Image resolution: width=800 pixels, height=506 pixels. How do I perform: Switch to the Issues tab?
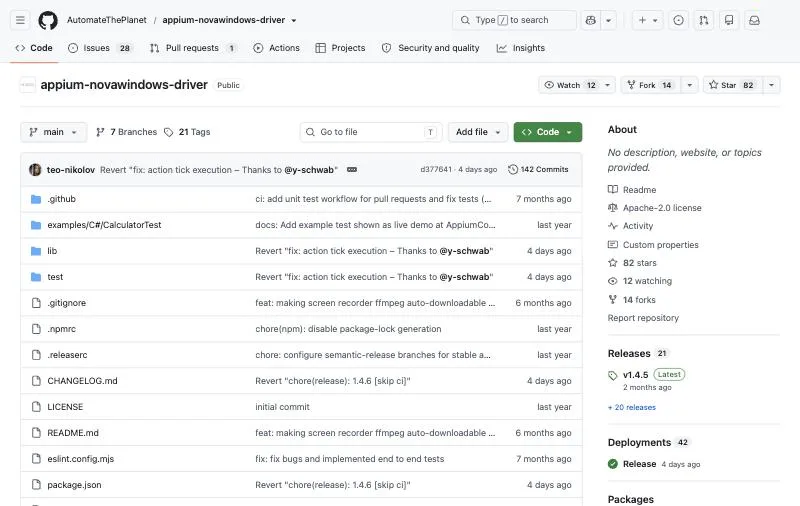(x=101, y=48)
